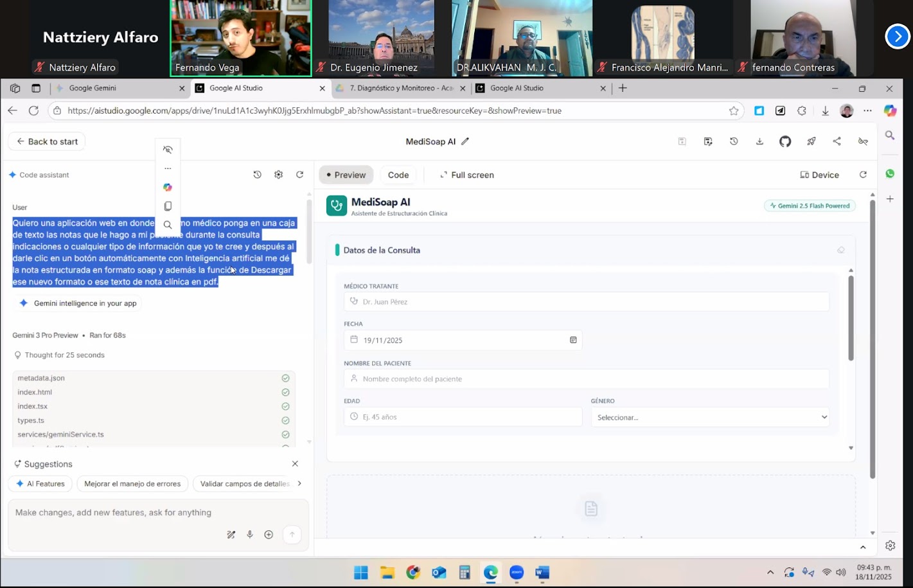Click browser downloads icon
913x588 pixels.
pos(825,111)
